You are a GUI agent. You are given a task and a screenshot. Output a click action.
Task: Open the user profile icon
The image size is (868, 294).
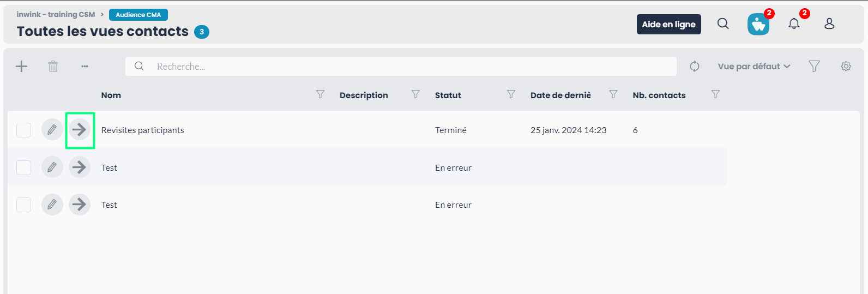tap(829, 23)
